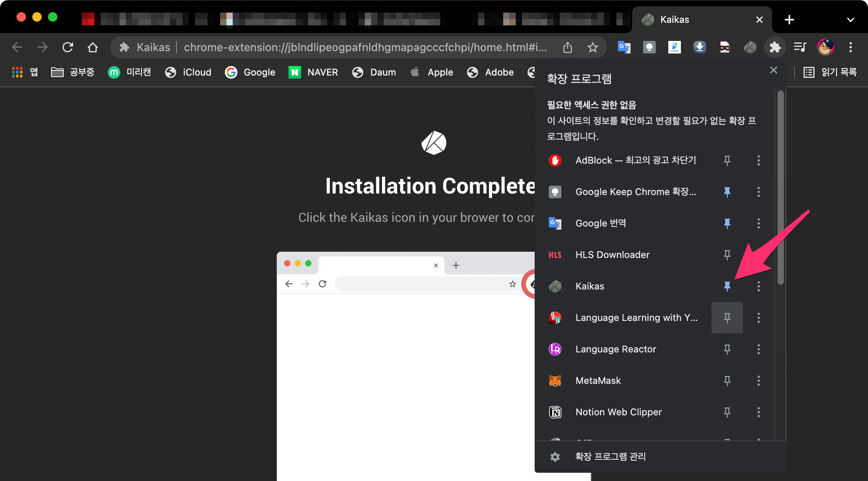Open the NAVER bookmark
Viewport: 868px width, 481px height.
(x=313, y=72)
